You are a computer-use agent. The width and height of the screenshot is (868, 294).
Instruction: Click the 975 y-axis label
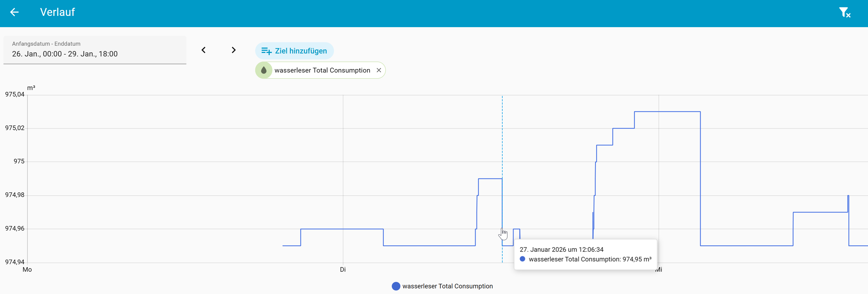click(x=19, y=161)
